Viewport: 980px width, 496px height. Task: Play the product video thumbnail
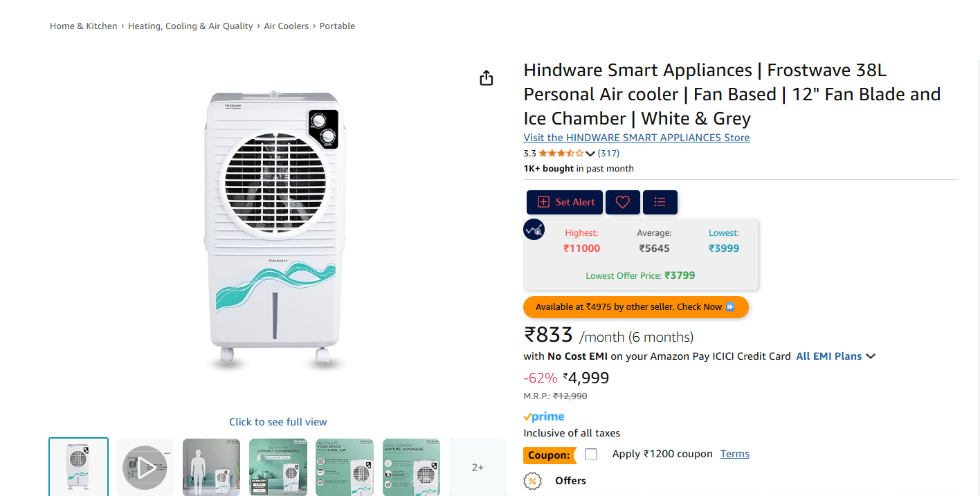145,468
